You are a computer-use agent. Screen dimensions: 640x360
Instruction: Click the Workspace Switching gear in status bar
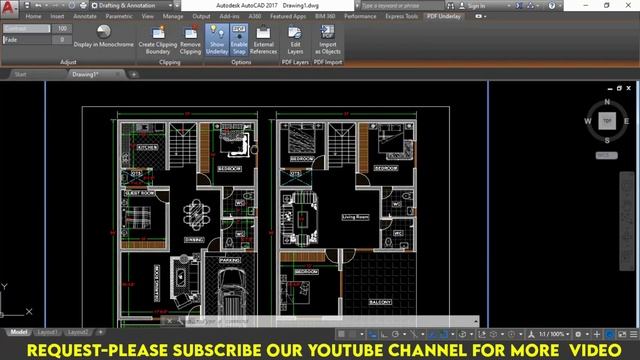[578, 334]
